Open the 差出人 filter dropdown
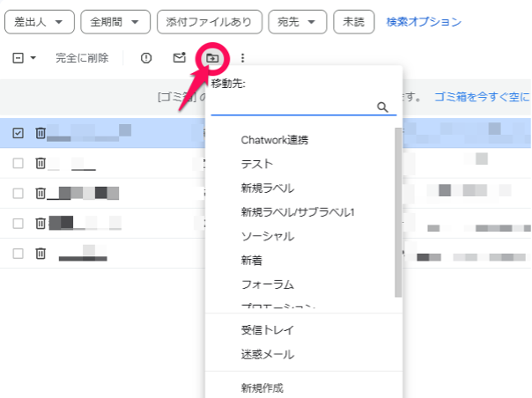Screen dimensions: 532x398 [40, 22]
